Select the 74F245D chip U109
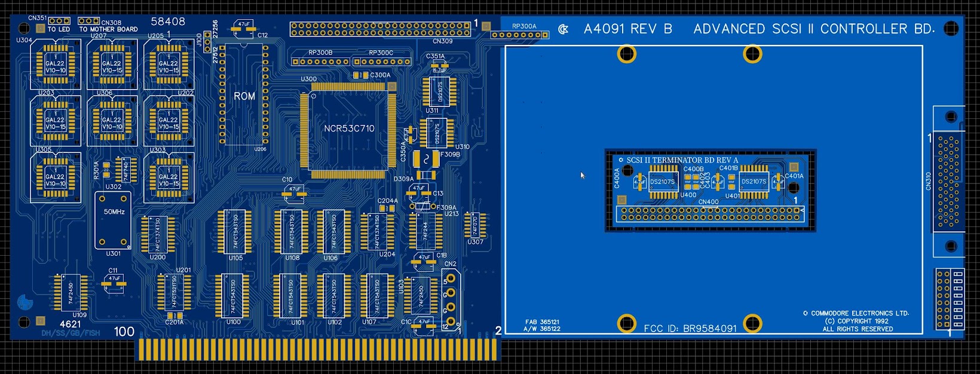The width and height of the screenshot is (980, 374). point(71,293)
